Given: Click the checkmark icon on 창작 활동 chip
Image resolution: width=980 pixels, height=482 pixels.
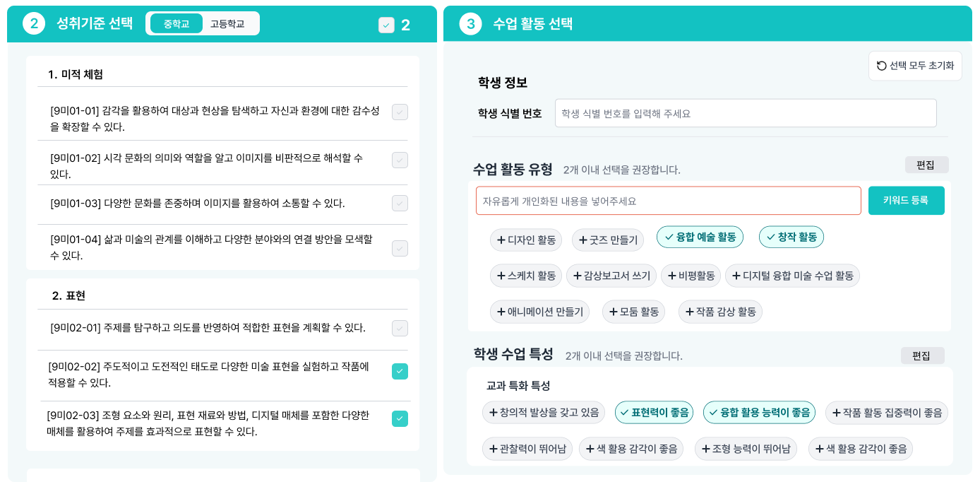Looking at the screenshot, I should point(771,237).
